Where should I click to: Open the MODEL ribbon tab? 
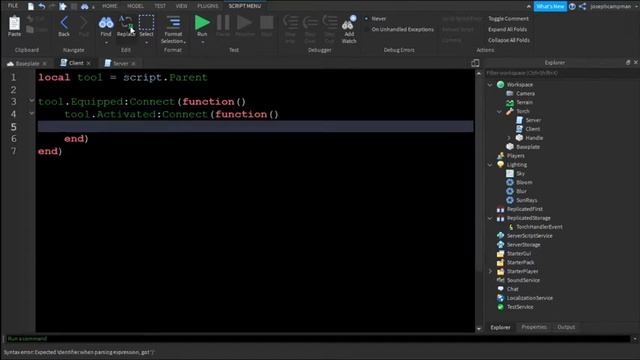[135, 6]
